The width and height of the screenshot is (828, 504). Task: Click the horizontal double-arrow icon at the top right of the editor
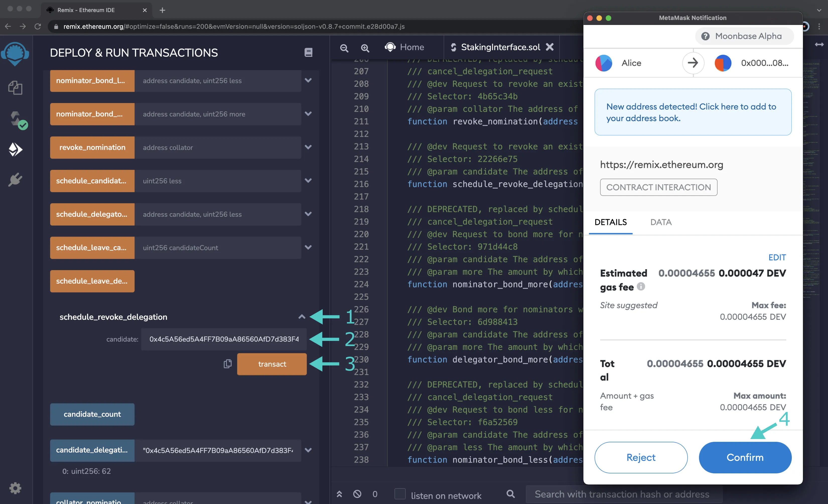click(x=819, y=44)
